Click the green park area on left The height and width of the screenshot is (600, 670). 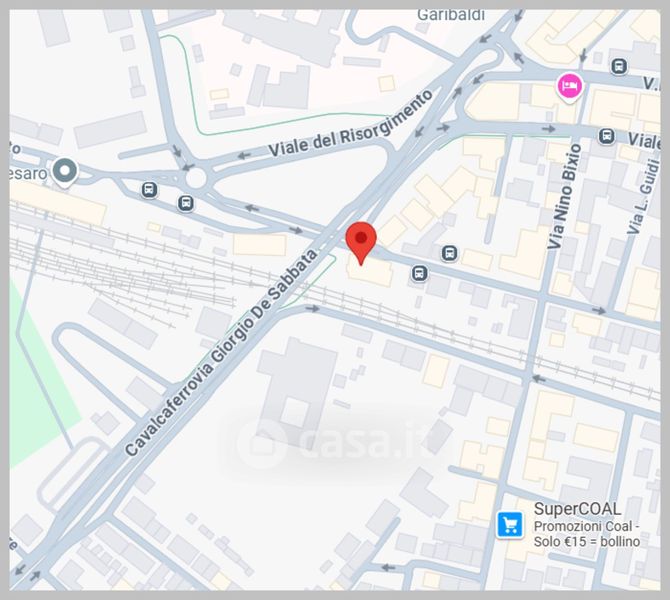(36, 376)
